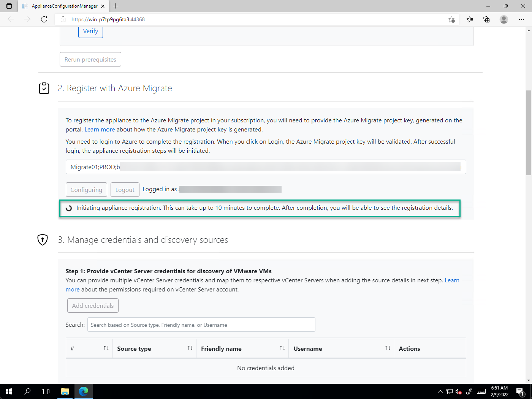Close the ApplianceConfigurationManager tab

[x=103, y=6]
